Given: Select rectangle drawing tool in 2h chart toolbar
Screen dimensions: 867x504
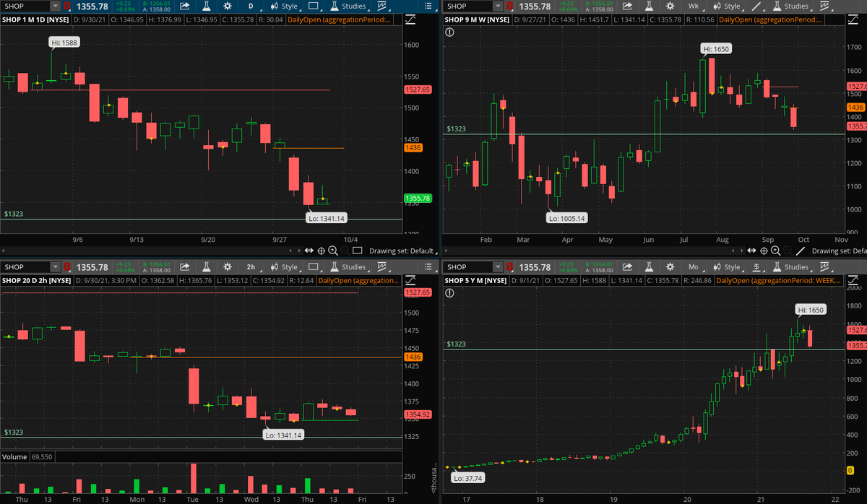Looking at the screenshot, I should (314, 267).
